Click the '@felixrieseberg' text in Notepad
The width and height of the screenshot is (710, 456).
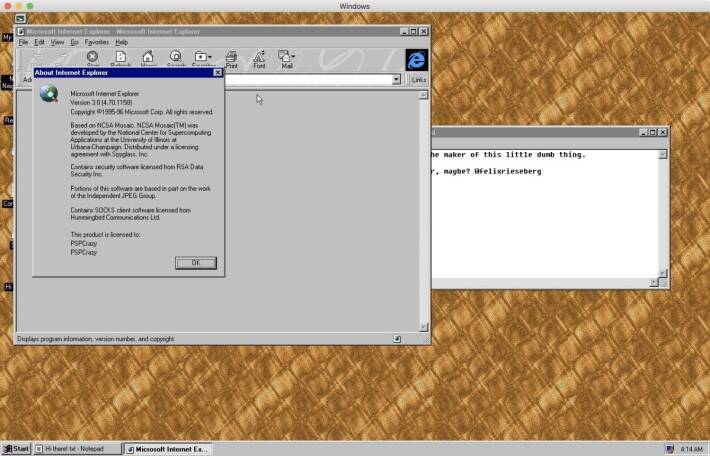(x=508, y=172)
